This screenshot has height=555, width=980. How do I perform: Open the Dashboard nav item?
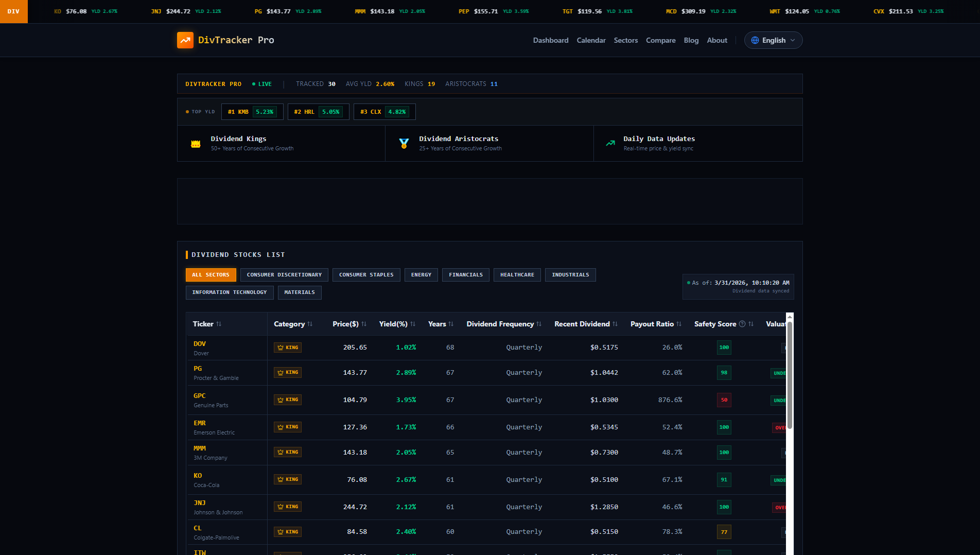coord(551,40)
